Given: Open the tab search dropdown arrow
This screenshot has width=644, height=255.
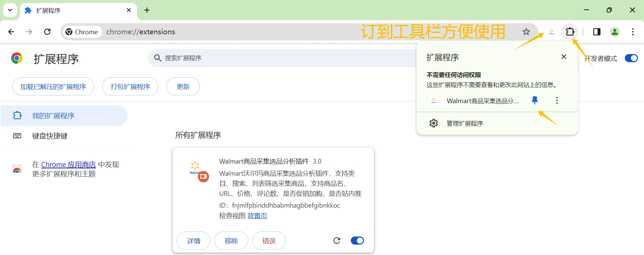Looking at the screenshot, I should 10,10.
